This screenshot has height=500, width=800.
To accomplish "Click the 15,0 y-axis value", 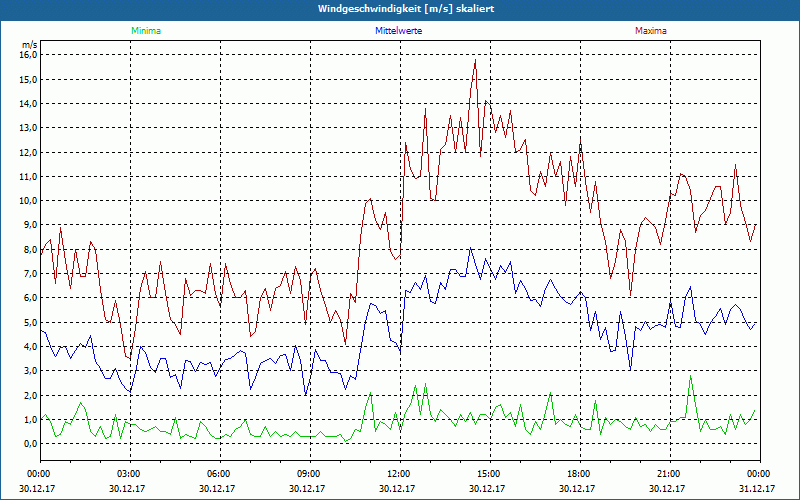I will pyautogui.click(x=29, y=79).
